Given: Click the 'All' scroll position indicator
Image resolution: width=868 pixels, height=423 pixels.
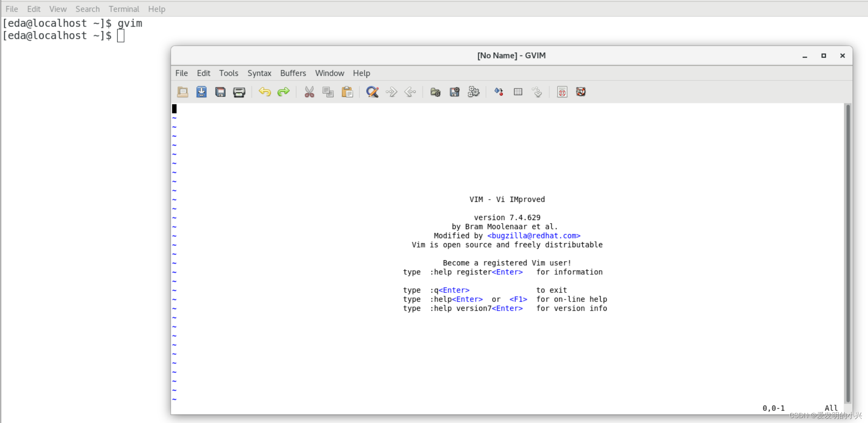Looking at the screenshot, I should click(x=831, y=408).
